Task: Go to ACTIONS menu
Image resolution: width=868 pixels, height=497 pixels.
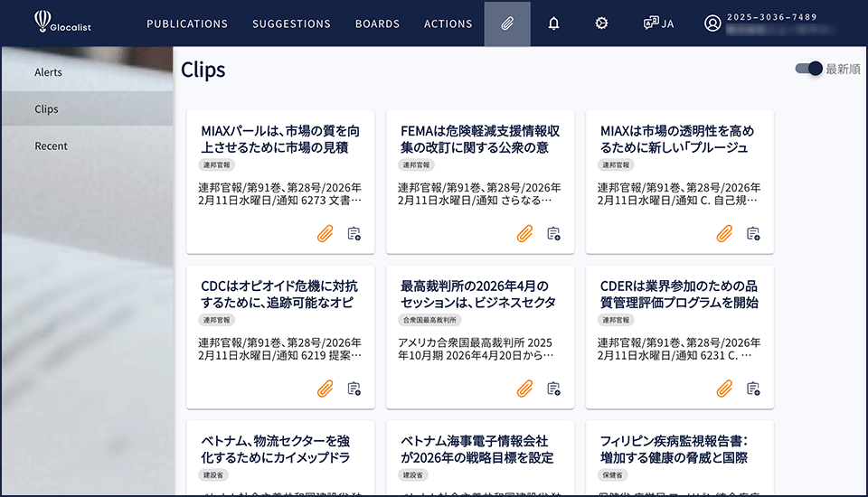Action: pyautogui.click(x=448, y=23)
